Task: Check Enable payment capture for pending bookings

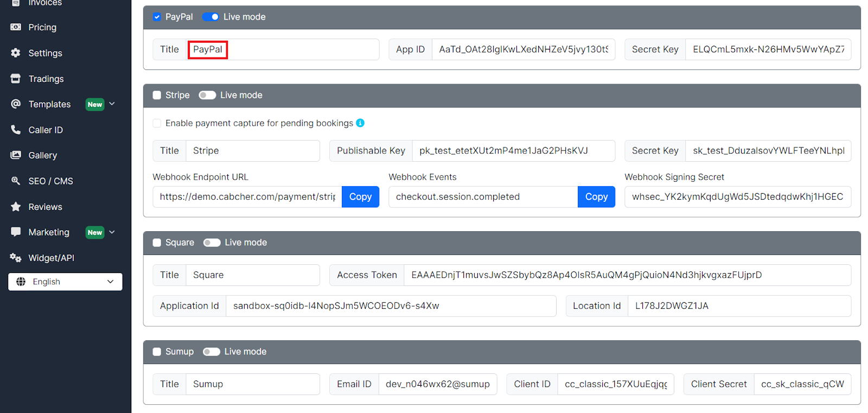Action: click(x=157, y=123)
